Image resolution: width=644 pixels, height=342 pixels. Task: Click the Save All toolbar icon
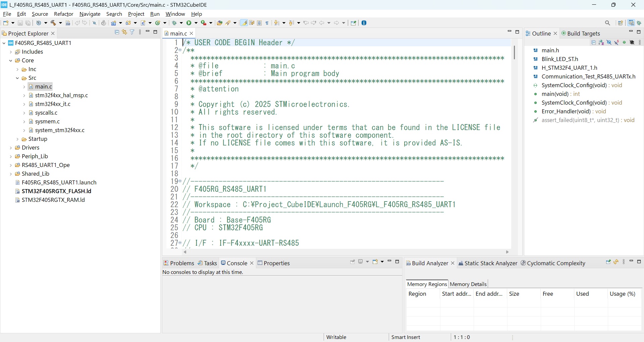coord(29,23)
